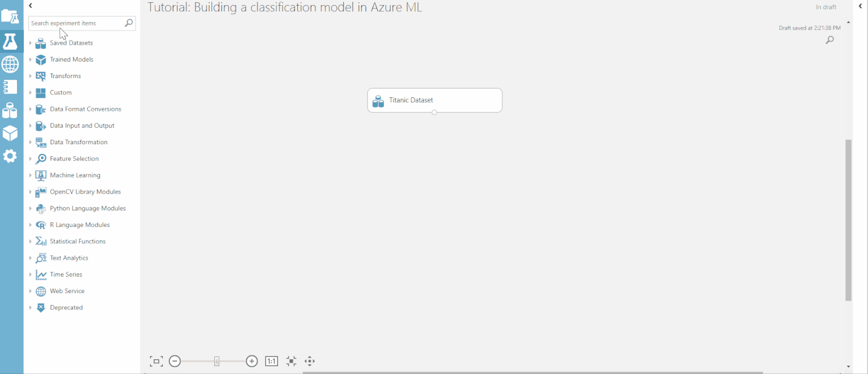Click the Titanic Dataset output port
The height and width of the screenshot is (374, 868).
[x=434, y=112]
